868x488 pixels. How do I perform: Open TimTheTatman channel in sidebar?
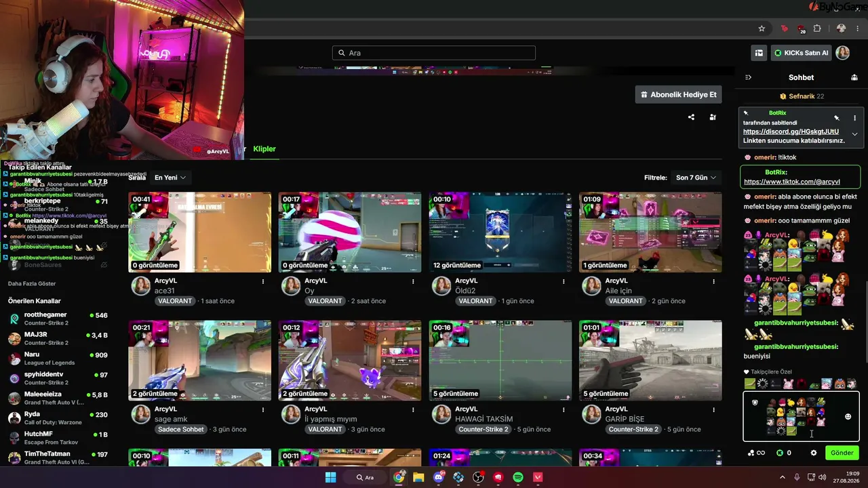point(58,457)
